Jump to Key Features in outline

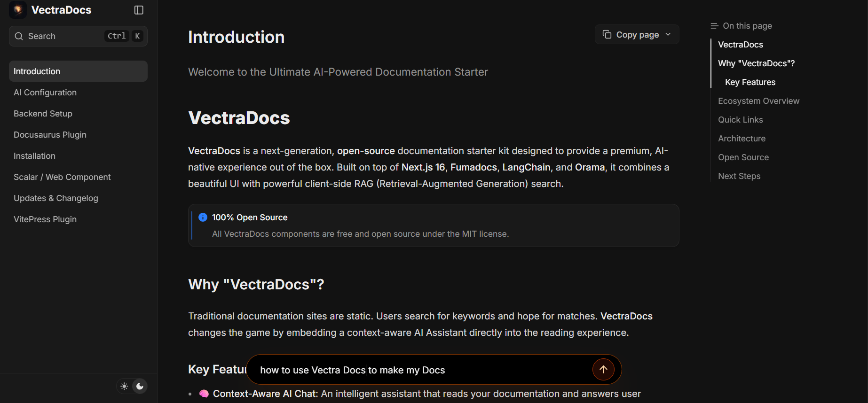click(750, 82)
